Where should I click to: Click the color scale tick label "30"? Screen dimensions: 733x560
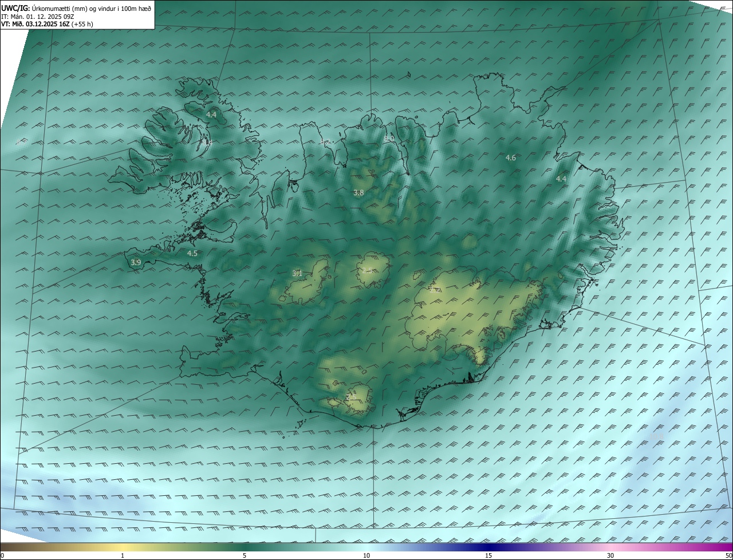click(610, 555)
